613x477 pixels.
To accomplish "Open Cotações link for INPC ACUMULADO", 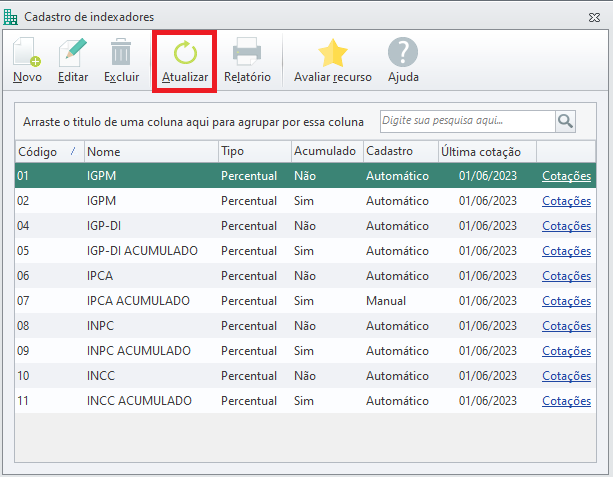I will tap(566, 351).
